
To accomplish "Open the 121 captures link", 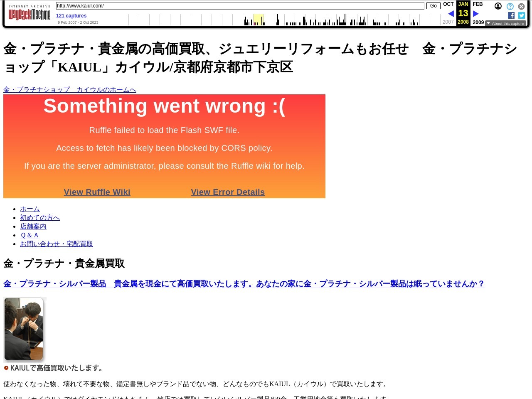I will click(71, 16).
